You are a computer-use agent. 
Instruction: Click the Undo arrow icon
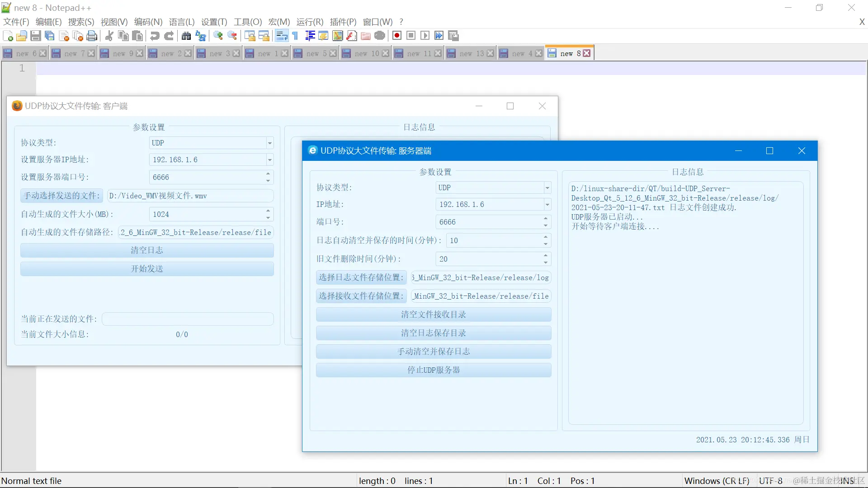coord(155,36)
